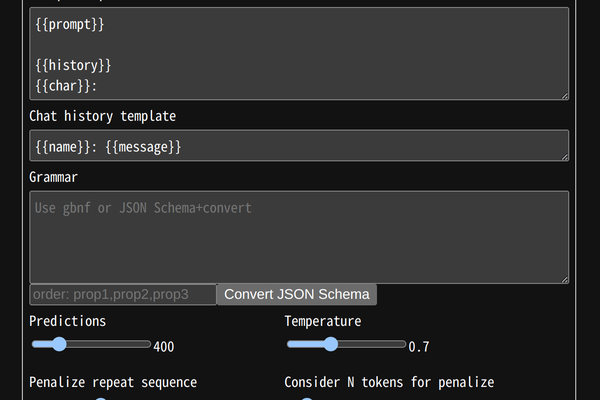The image size is (600, 400).
Task: Click the Temperature slider thumb
Action: click(x=331, y=344)
